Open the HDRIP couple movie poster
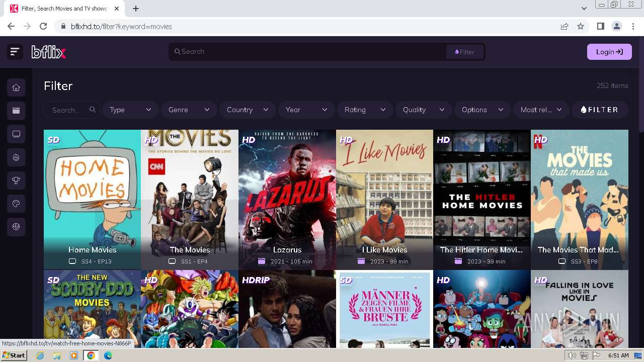This screenshot has width=644, height=362. (x=287, y=309)
